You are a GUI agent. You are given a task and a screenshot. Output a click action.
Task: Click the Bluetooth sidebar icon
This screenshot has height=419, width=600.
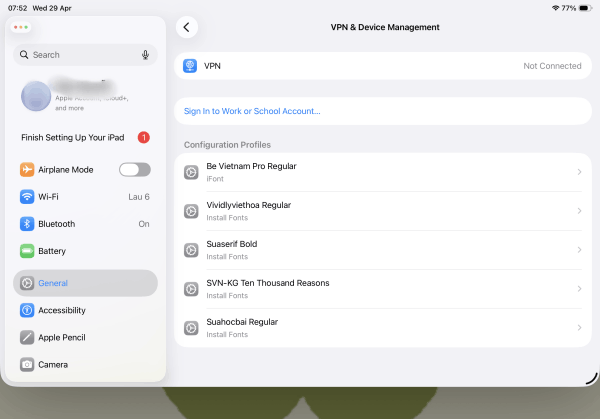27,224
